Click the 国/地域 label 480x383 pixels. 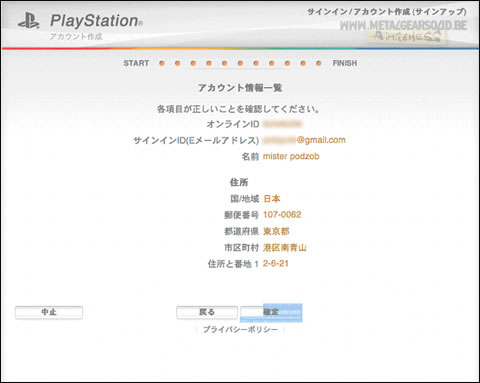point(244,199)
